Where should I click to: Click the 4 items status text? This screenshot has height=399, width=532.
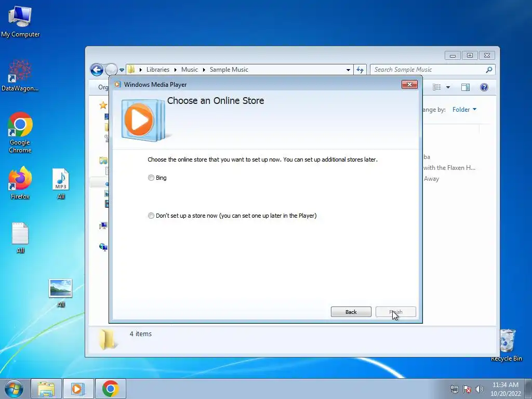140,334
